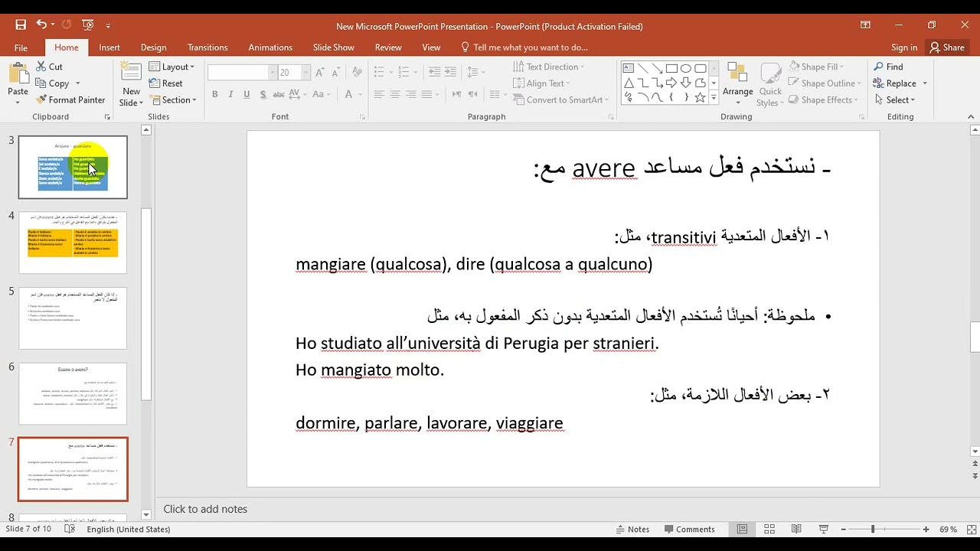980x551 pixels.
Task: Open the Text Direction dropdown
Action: [548, 67]
